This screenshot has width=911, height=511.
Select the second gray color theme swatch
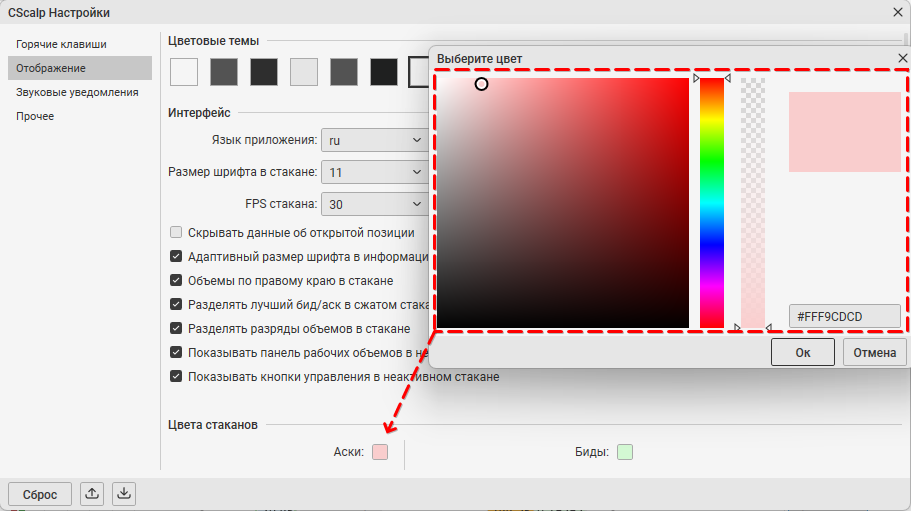click(x=224, y=72)
